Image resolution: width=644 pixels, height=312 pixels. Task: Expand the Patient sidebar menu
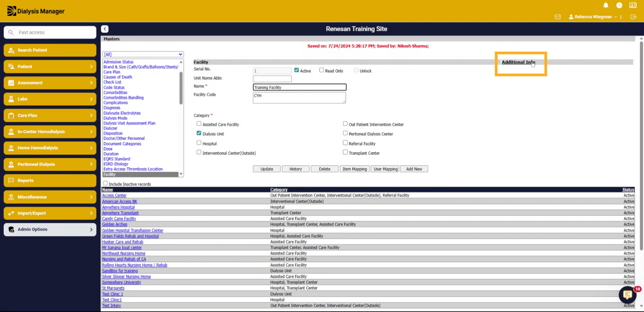50,66
